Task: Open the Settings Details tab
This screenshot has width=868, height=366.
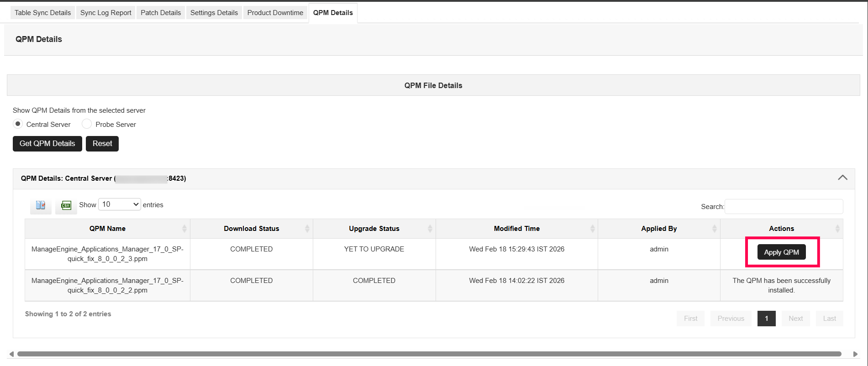Action: (x=214, y=13)
